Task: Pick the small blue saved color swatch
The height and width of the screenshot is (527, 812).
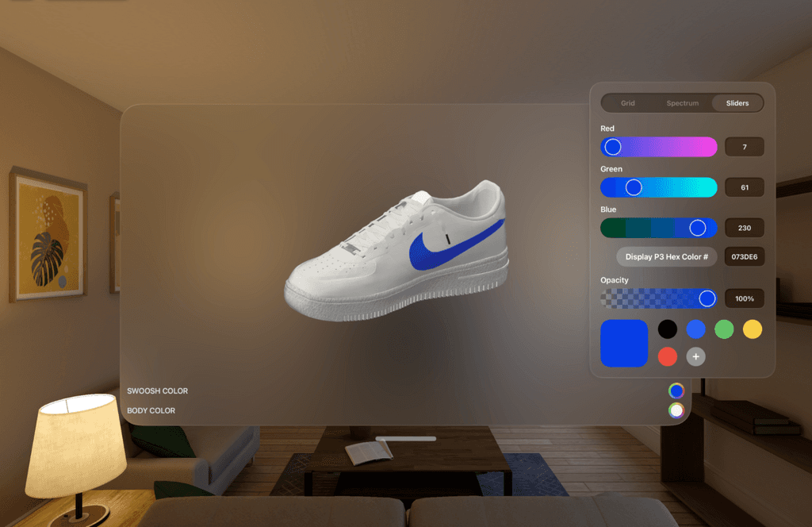Action: tap(695, 329)
